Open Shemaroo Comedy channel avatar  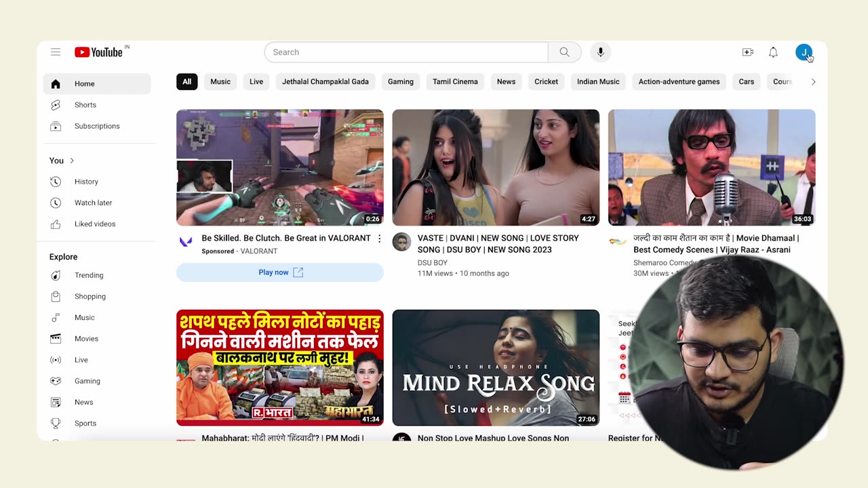[x=617, y=242]
